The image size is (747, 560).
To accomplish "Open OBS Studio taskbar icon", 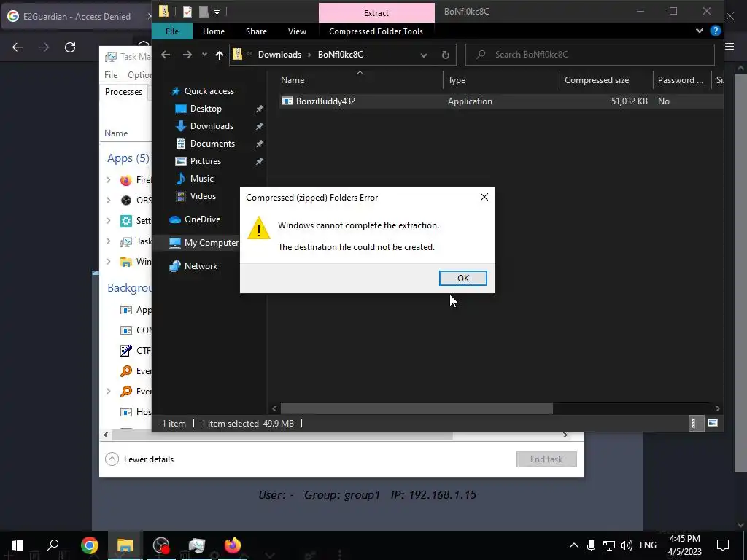I will (x=161, y=545).
